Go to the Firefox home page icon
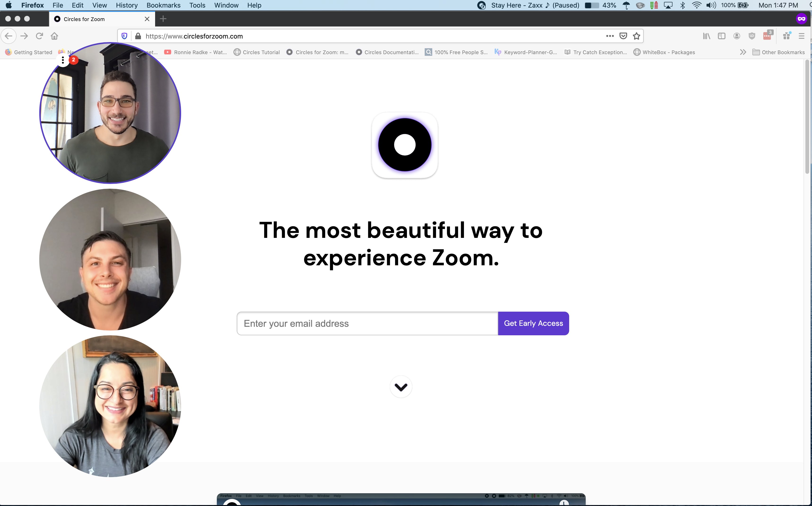Screen dimensions: 812x506 point(55,36)
